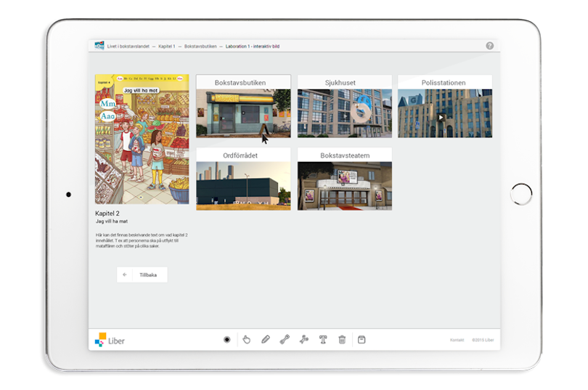Click the app home logo icon
Image resolution: width=588 pixels, height=390 pixels.
point(99,46)
